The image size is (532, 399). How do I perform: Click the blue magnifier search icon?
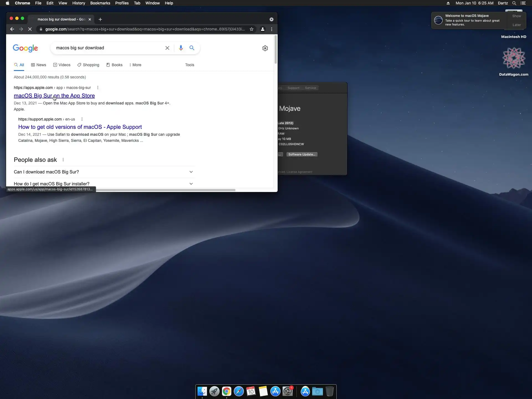click(x=192, y=48)
